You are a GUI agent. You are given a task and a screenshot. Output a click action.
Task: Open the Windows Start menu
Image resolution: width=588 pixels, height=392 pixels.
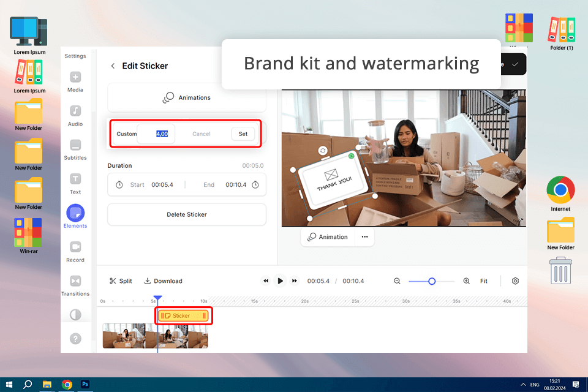[x=9, y=385]
